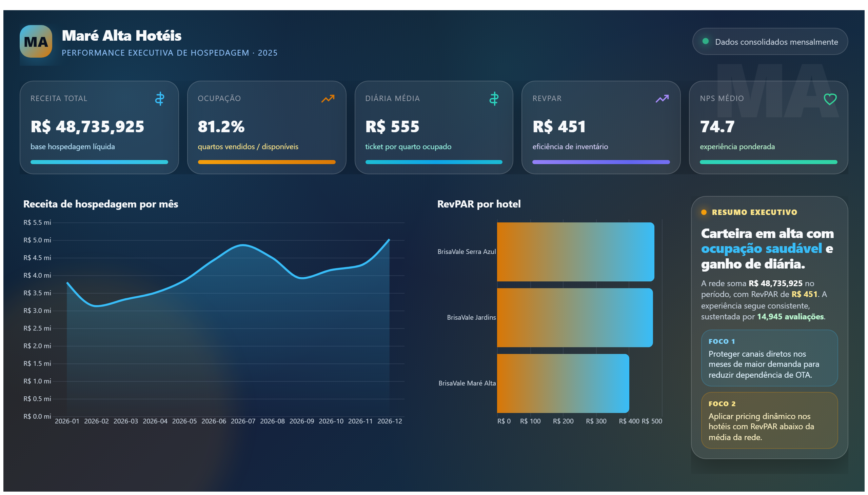Click the Dados consolidados mensalmente pill
Screen dimensions: 868x495
pos(770,41)
